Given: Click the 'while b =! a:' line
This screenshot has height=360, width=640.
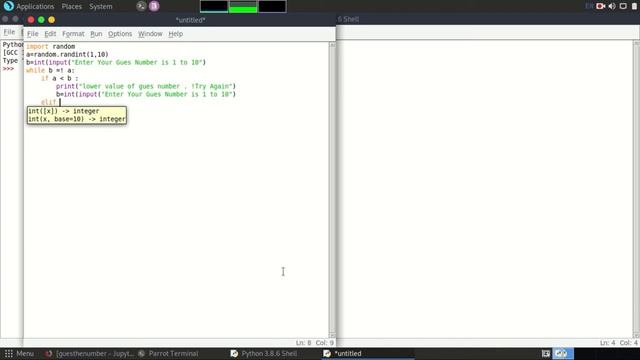Looking at the screenshot, I should pos(50,71).
